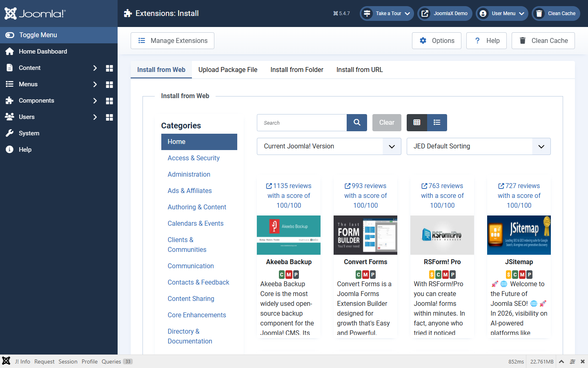Switch to the Install from Folder tab
The height and width of the screenshot is (368, 588).
297,70
